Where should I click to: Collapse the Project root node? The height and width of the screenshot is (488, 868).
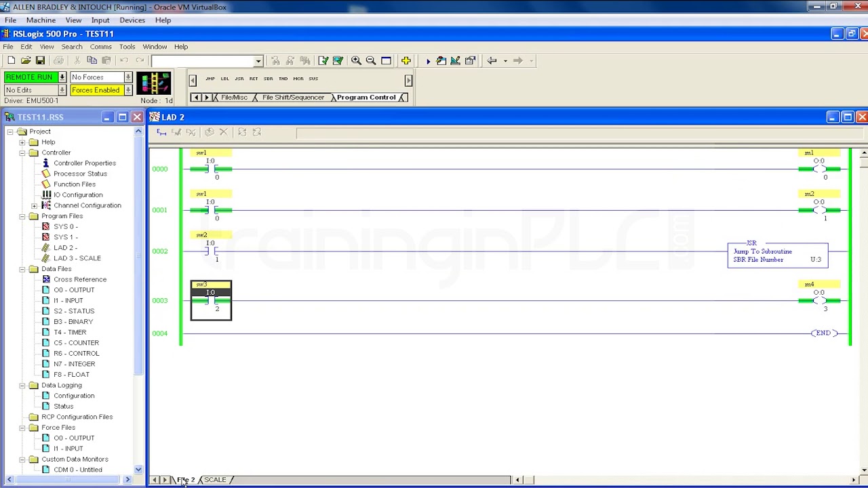pos(10,131)
